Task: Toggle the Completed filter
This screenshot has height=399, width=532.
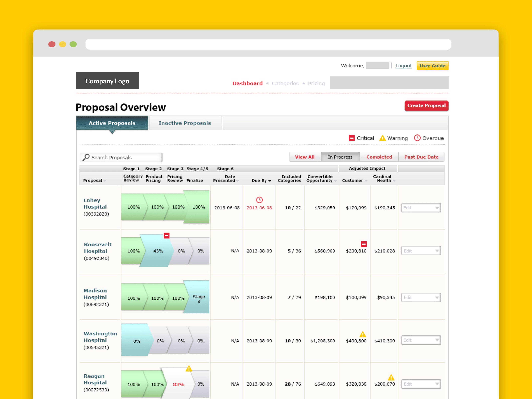Action: pos(379,157)
